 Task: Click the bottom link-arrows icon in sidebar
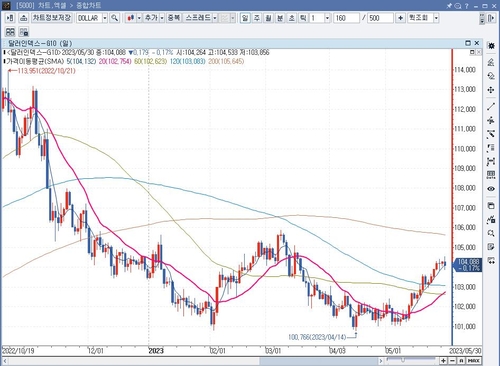tap(491, 261)
